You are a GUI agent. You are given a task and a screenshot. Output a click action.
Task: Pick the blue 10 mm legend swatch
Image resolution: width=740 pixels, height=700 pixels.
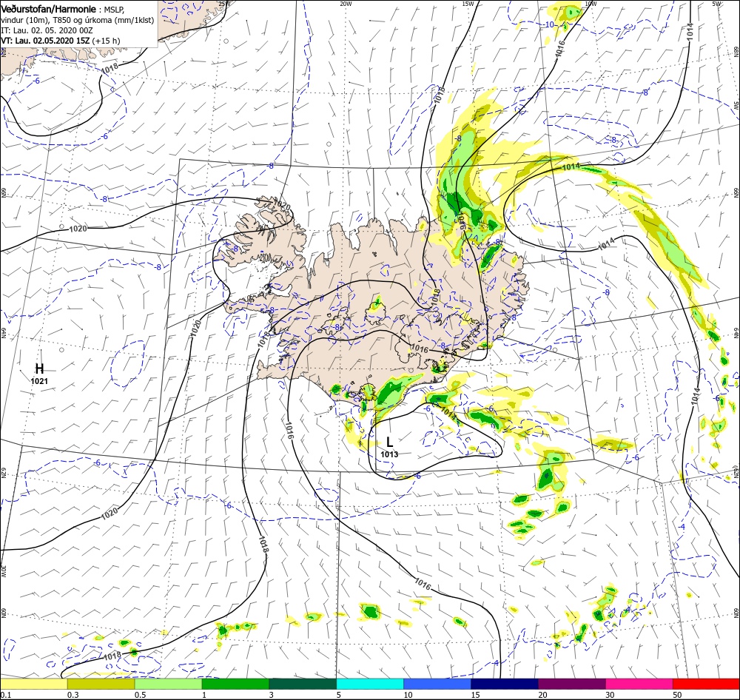click(437, 684)
